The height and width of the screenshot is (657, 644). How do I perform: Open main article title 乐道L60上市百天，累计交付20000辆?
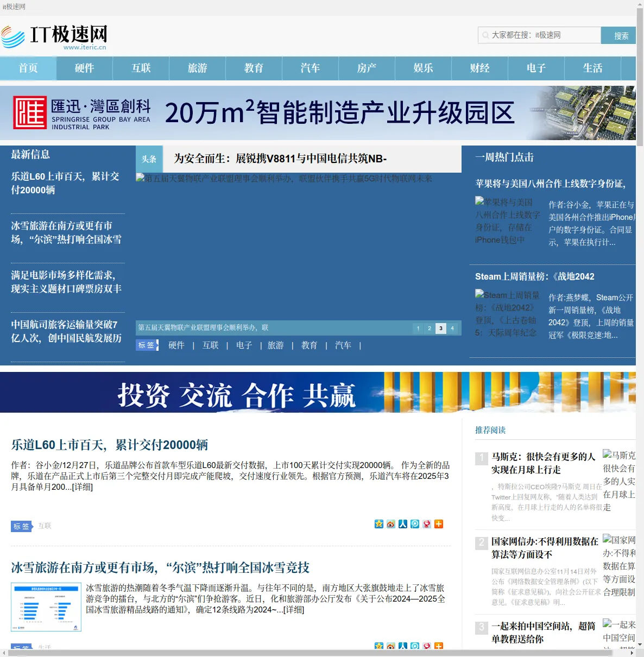pos(110,445)
